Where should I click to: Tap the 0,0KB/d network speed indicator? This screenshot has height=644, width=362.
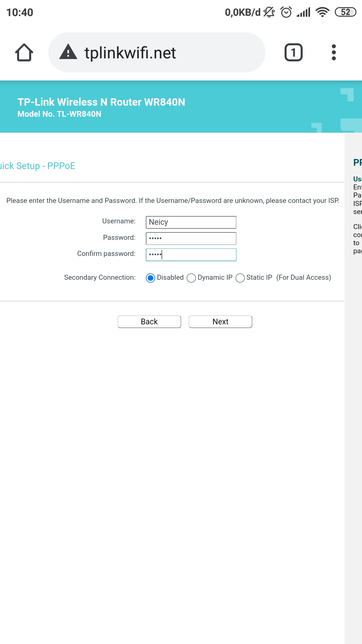243,12
